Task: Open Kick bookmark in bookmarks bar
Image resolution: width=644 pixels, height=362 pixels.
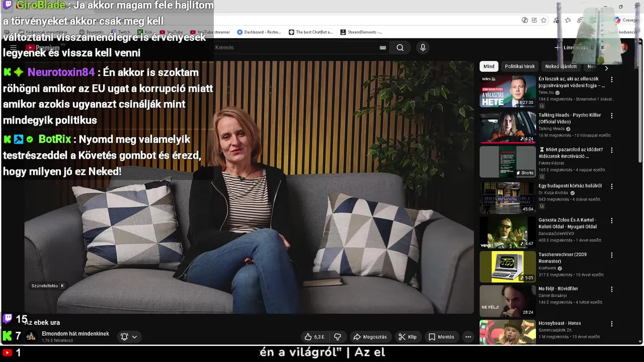Action: tap(145, 32)
